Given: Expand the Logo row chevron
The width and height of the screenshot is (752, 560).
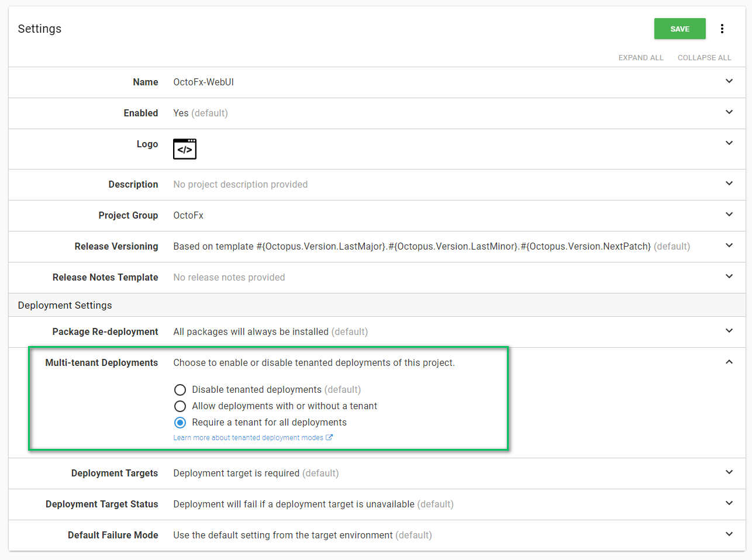Looking at the screenshot, I should pos(729,143).
